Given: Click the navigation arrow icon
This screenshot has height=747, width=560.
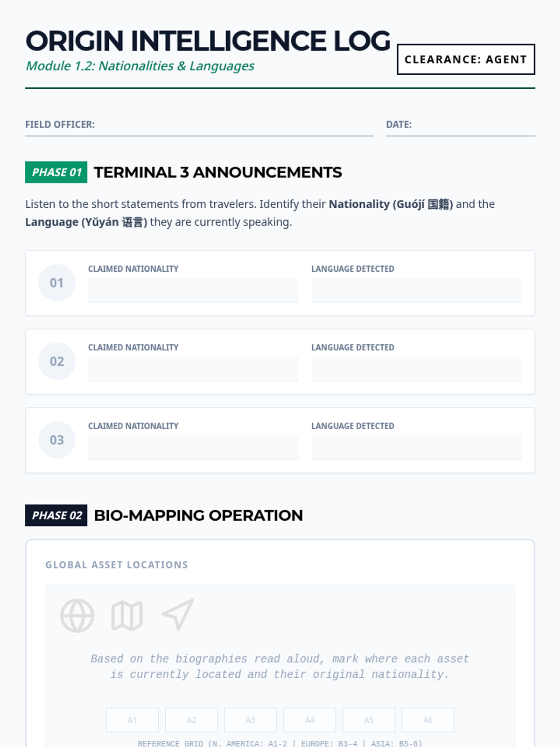Looking at the screenshot, I should [178, 614].
